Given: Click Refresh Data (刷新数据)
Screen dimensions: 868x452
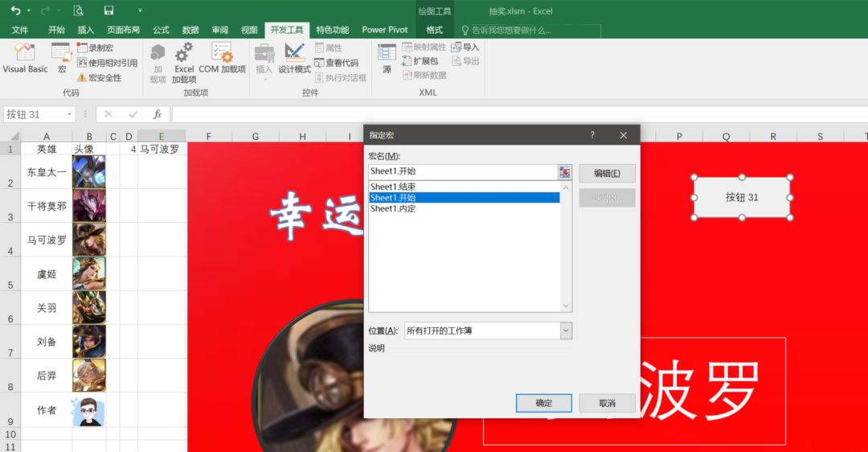Looking at the screenshot, I should 424,75.
